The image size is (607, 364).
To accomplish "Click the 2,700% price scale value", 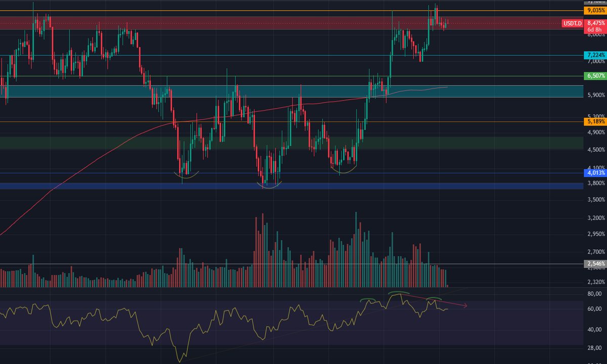I will (x=596, y=251).
